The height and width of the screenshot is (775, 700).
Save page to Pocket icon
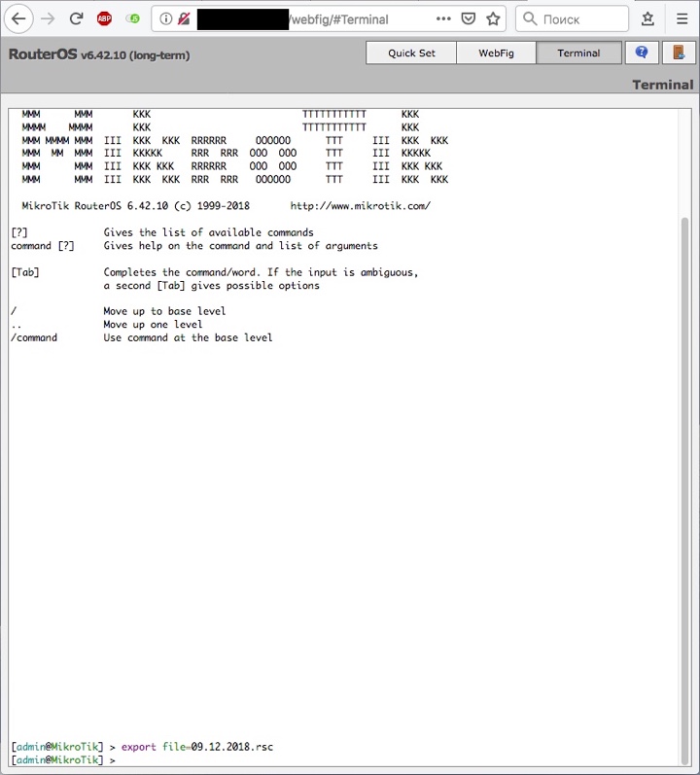click(x=468, y=19)
